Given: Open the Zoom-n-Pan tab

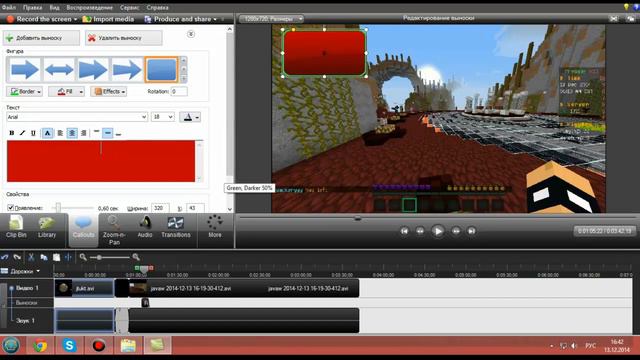Looking at the screenshot, I should click(x=114, y=231).
